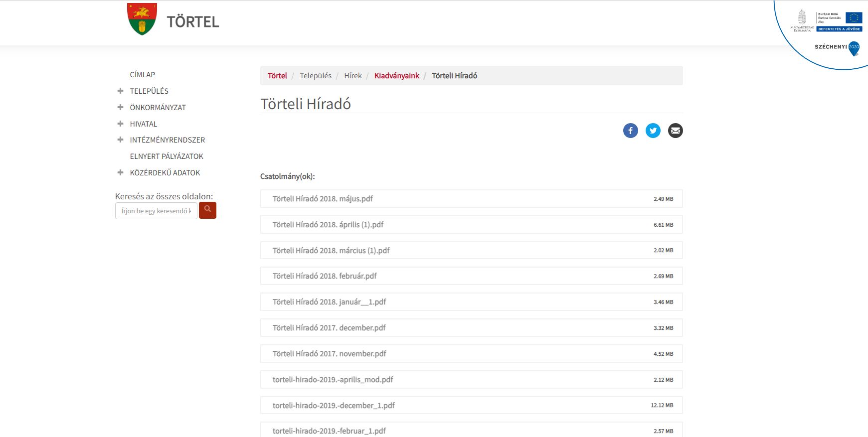The height and width of the screenshot is (437, 868).
Task: Open ÖNKORMÁNYZAT menu item
Action: click(158, 108)
